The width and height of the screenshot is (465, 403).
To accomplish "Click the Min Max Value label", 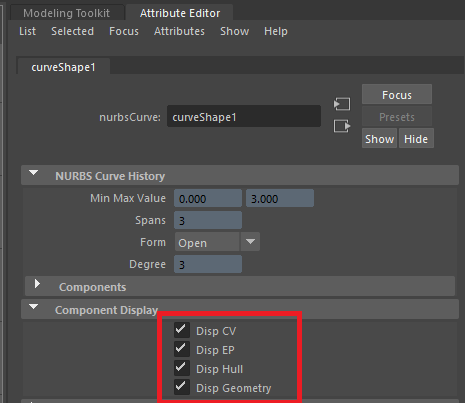I will (x=128, y=198).
